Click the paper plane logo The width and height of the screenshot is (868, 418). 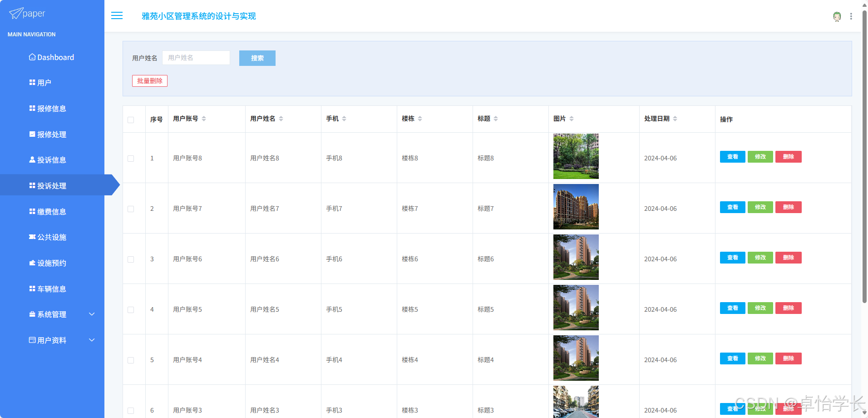pyautogui.click(x=16, y=14)
